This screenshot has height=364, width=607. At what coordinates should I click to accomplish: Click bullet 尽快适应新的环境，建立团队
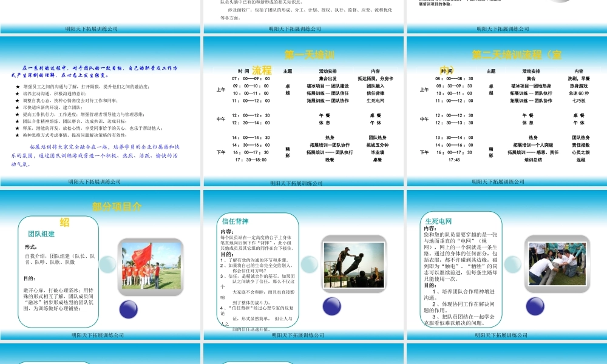tap(52, 107)
